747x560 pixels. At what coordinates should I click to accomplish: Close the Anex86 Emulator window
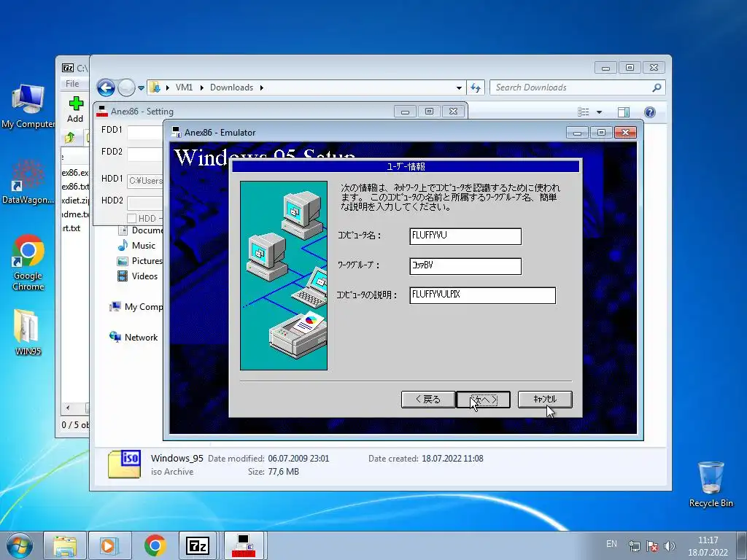click(x=625, y=133)
